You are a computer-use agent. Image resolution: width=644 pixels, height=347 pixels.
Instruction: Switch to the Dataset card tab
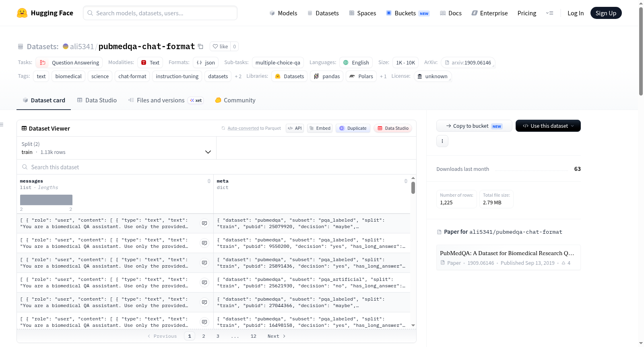pos(43,100)
